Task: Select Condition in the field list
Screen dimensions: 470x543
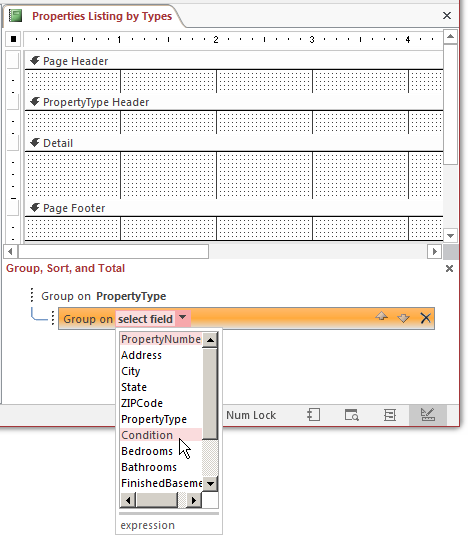Action: pos(161,435)
